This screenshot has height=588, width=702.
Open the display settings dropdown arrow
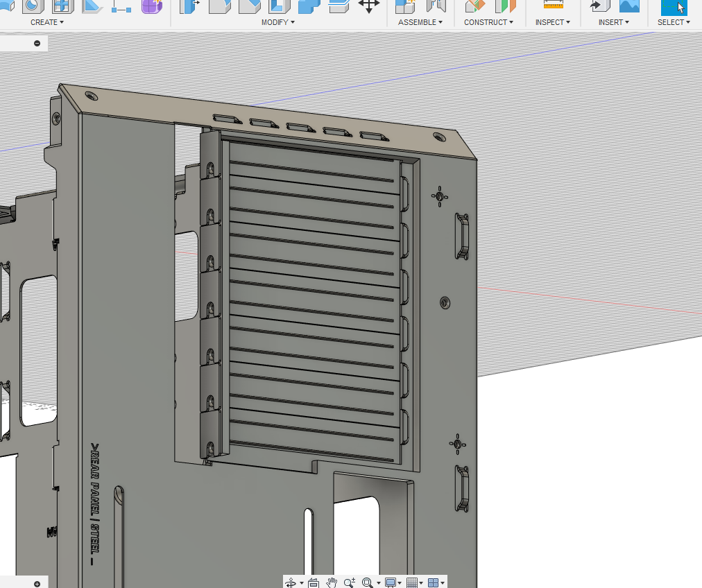(x=399, y=582)
